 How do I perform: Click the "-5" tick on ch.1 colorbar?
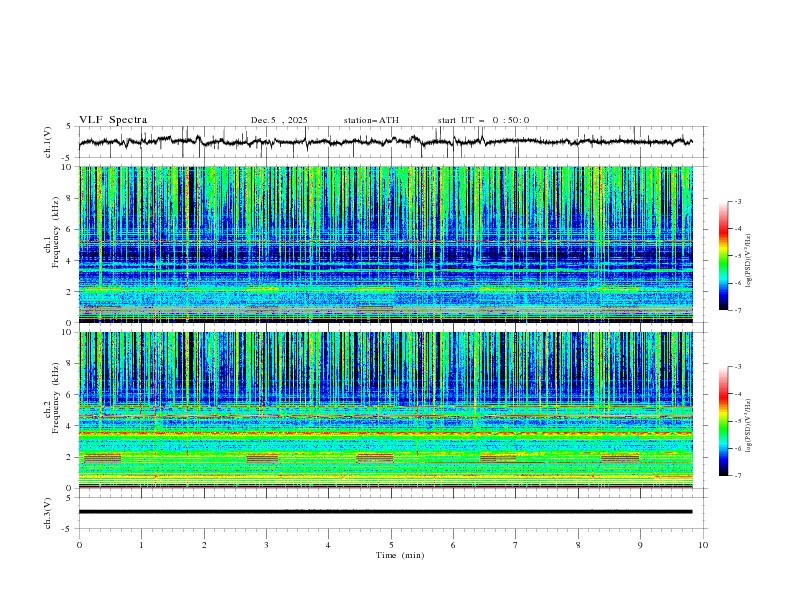(x=737, y=256)
